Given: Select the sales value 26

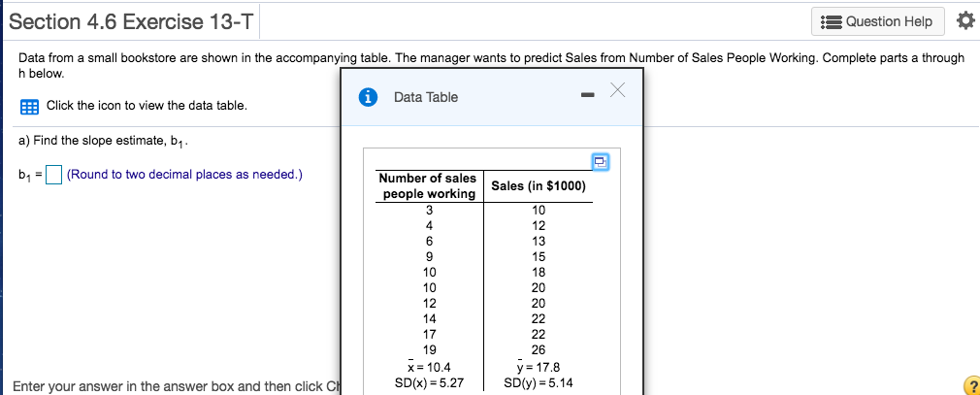Looking at the screenshot, I should point(539,350).
